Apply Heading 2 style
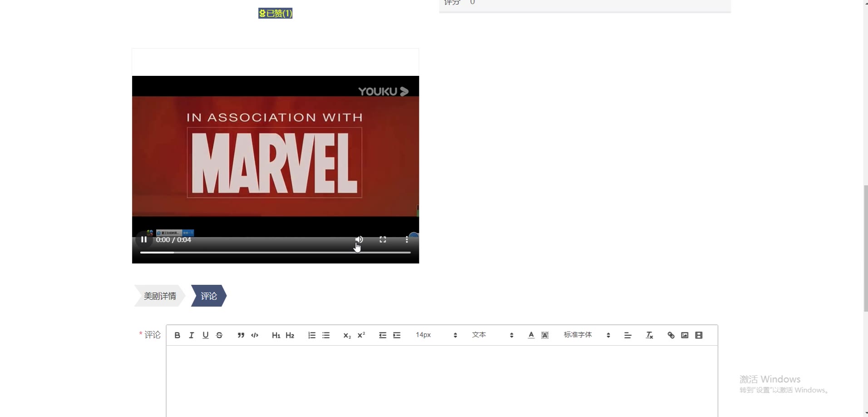 [290, 335]
